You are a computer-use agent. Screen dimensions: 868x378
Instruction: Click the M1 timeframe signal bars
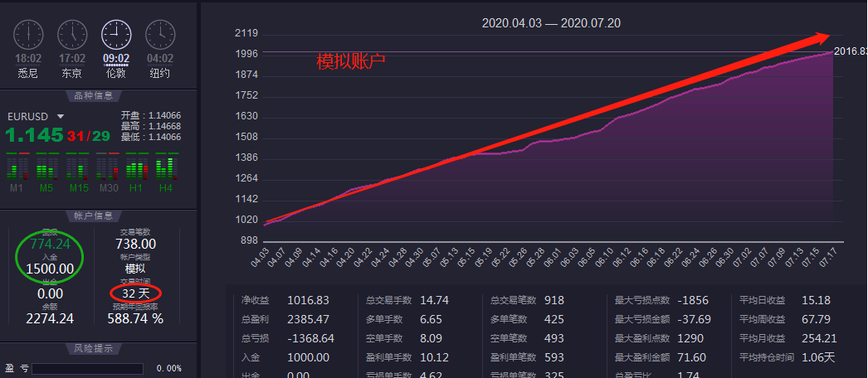[17, 168]
